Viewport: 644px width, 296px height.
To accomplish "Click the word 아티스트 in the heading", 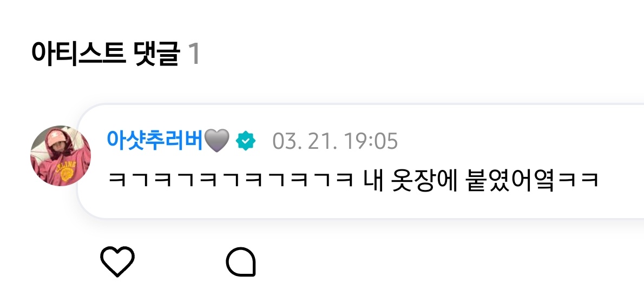I will (x=78, y=54).
